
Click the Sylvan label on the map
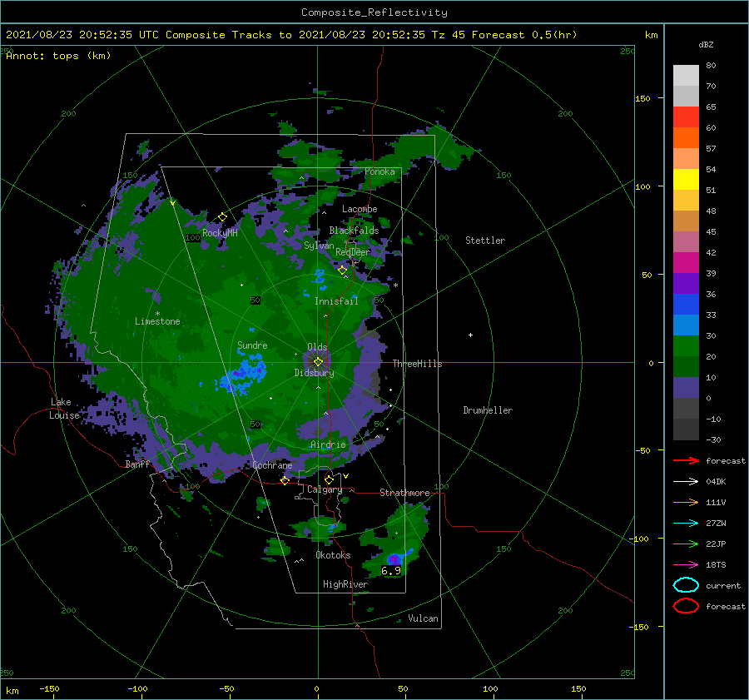point(319,246)
